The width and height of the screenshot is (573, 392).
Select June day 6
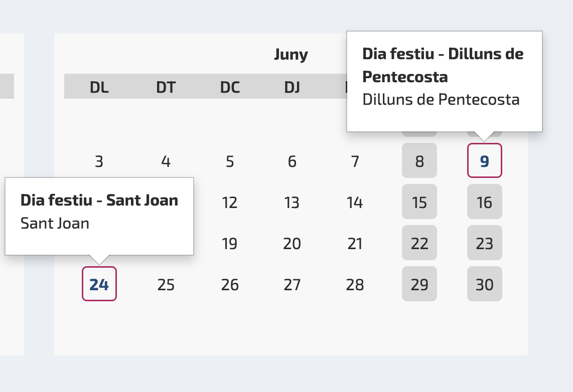point(292,161)
